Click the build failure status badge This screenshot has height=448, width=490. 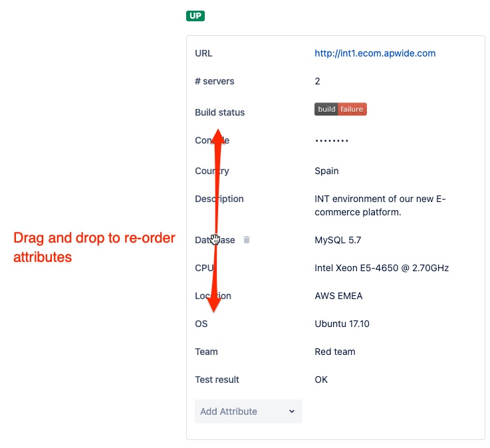340,109
